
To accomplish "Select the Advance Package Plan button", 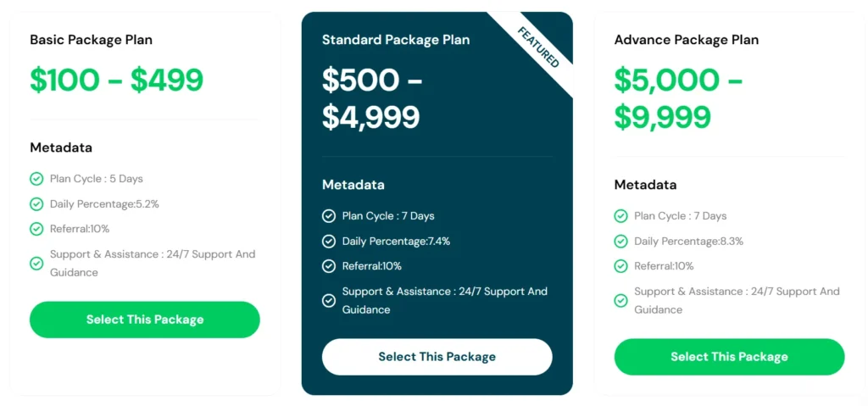I will 729,357.
